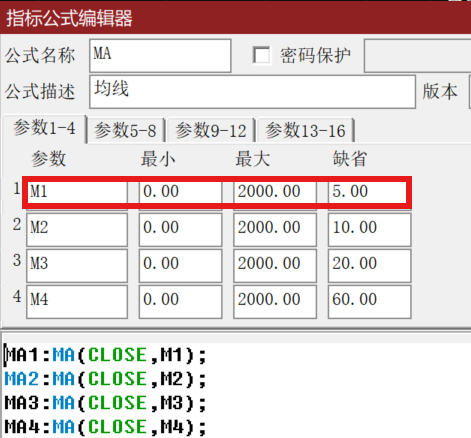
Task: Click the M4 minimum value field
Action: click(180, 302)
